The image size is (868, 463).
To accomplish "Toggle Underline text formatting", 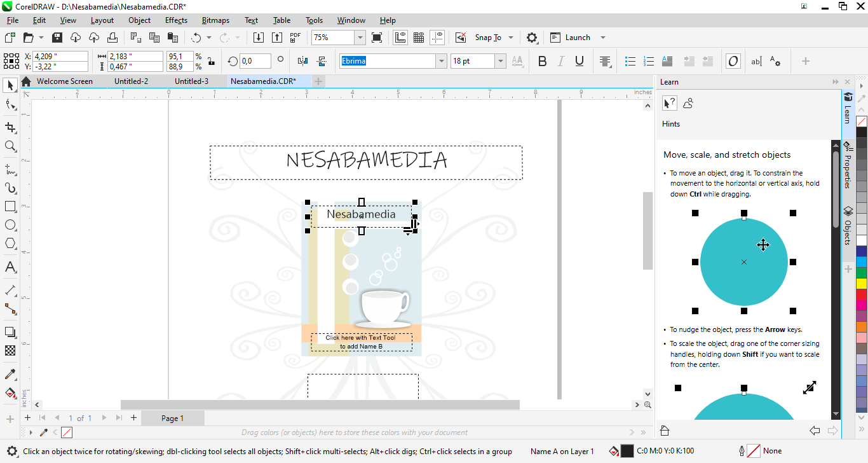I will 579,61.
